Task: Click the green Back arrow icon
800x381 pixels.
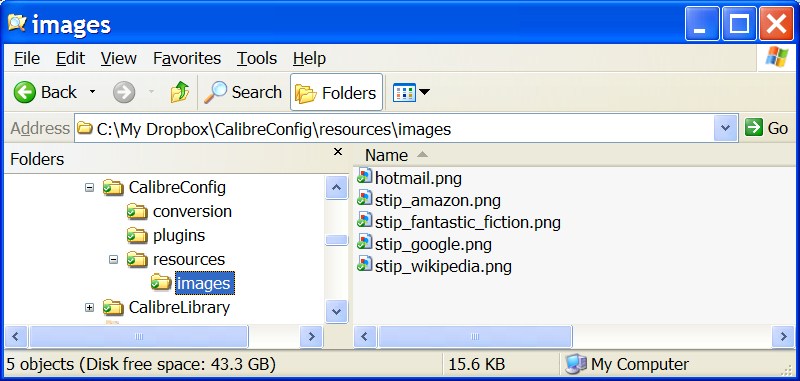Action: pos(24,92)
